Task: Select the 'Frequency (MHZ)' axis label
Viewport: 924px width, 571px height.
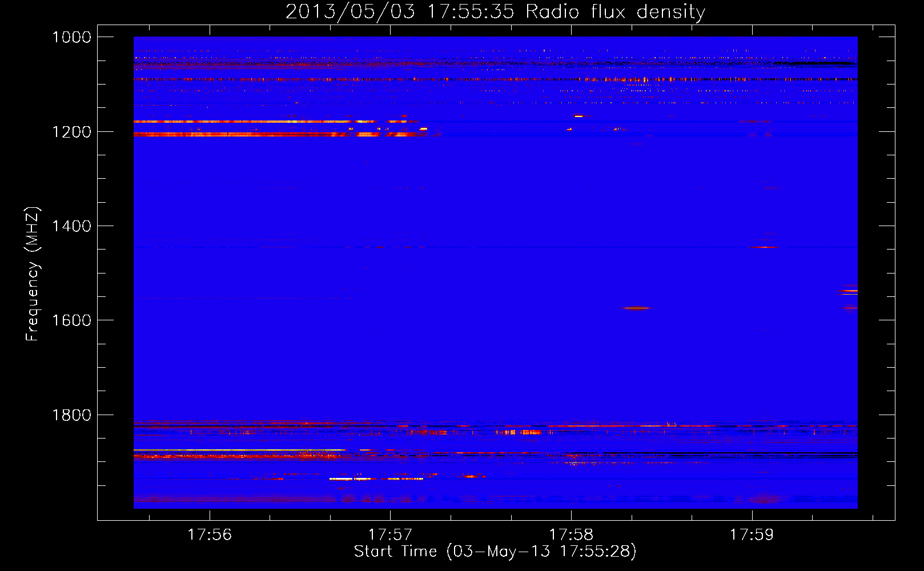Action: (x=33, y=274)
